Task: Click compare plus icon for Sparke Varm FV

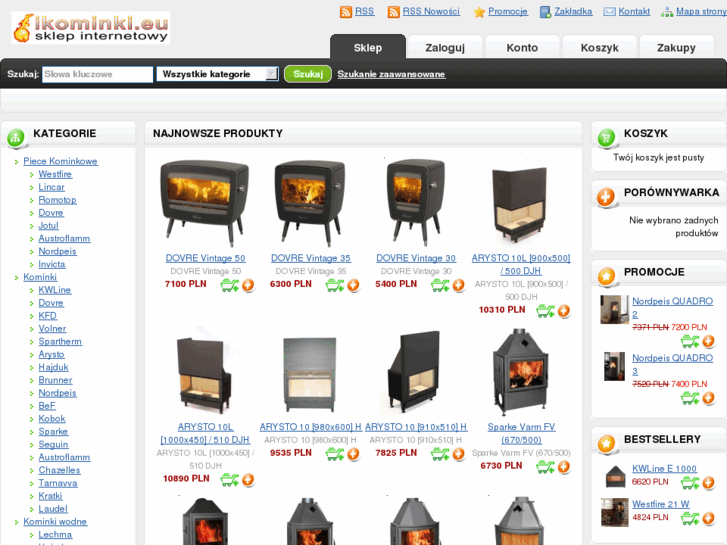Action: pyautogui.click(x=564, y=467)
